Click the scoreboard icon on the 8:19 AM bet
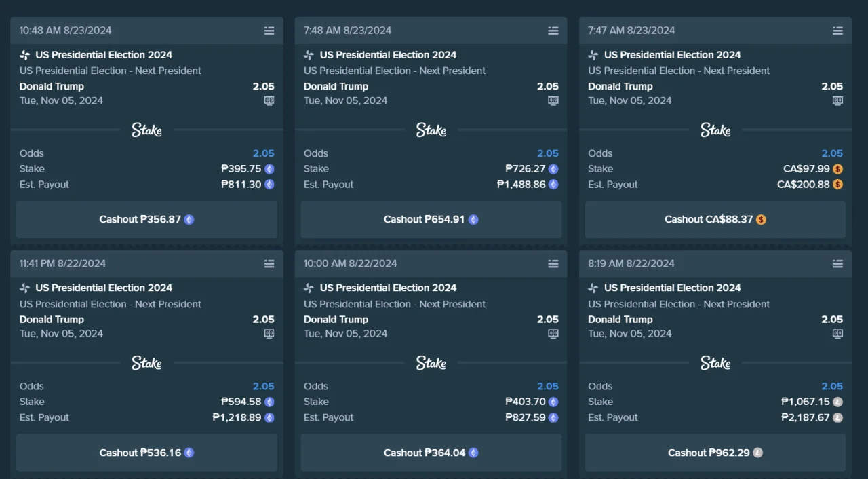This screenshot has height=479, width=868. click(x=837, y=333)
